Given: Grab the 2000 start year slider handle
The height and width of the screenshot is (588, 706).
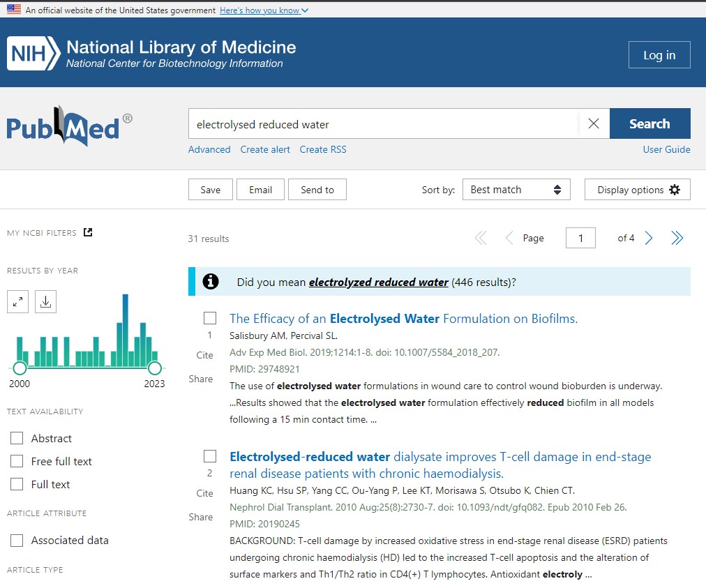Looking at the screenshot, I should [x=20, y=368].
